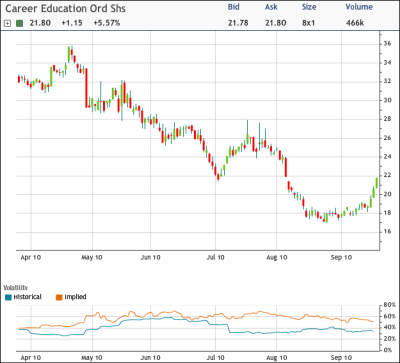Click the Bid column header
Image resolution: width=400 pixels, height=363 pixels.
(233, 7)
